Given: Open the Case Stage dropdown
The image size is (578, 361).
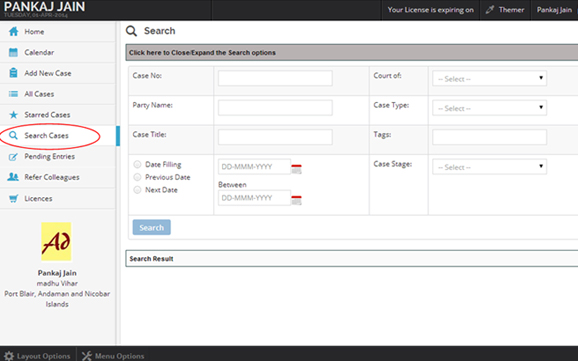Looking at the screenshot, I should (x=490, y=167).
